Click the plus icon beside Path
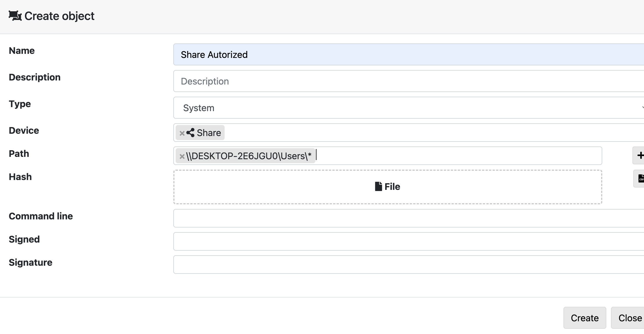The image size is (644, 334). [x=640, y=155]
